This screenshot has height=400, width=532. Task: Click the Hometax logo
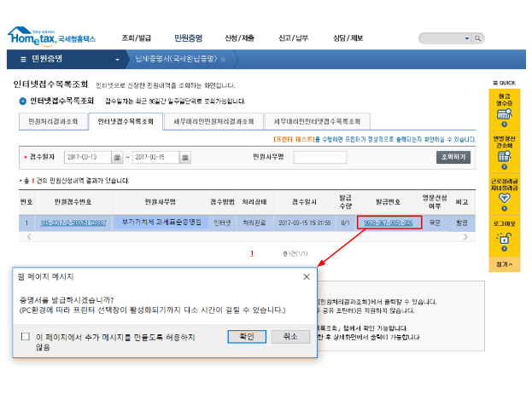51,37
